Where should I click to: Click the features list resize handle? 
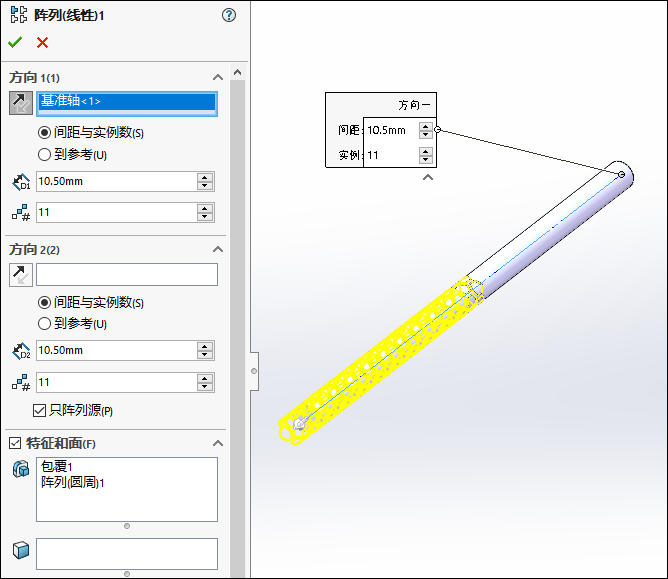pyautogui.click(x=127, y=526)
